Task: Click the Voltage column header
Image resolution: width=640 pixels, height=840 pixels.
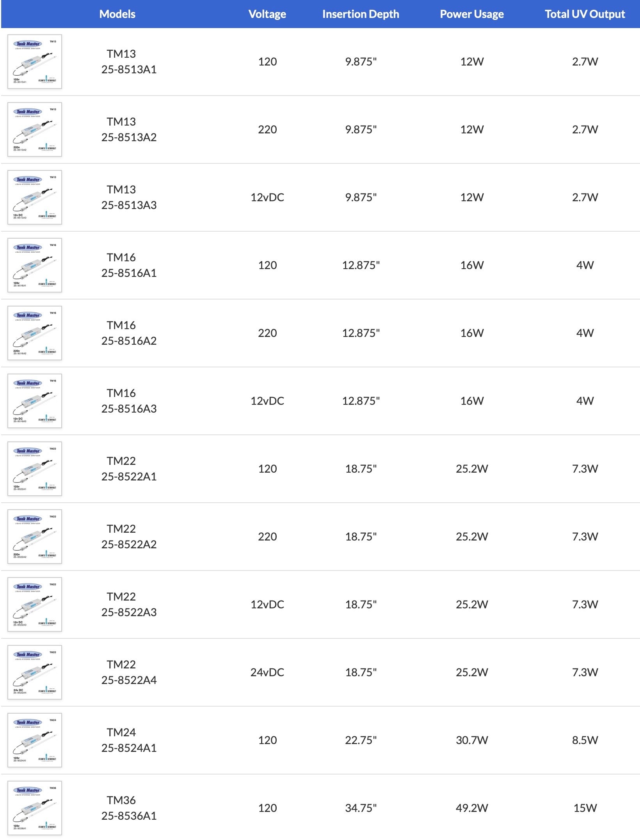Action: pos(267,14)
